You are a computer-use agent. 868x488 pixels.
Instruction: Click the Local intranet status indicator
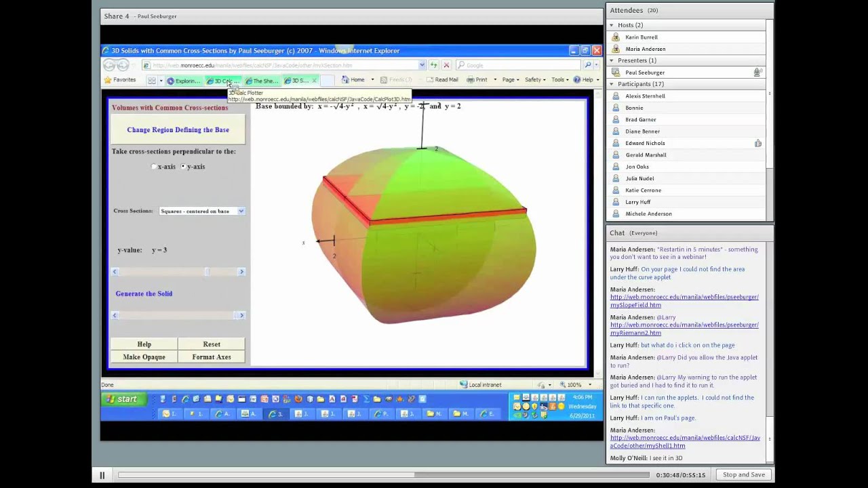(481, 385)
